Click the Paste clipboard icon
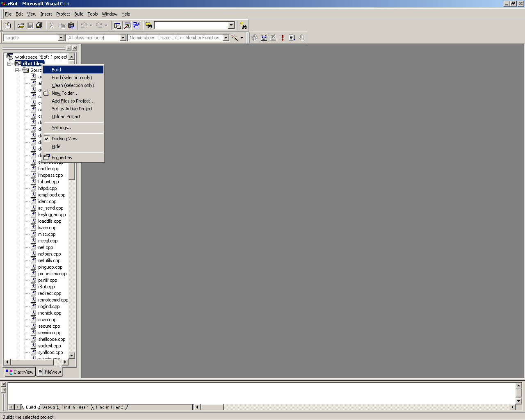The height and width of the screenshot is (420, 525). (71, 25)
